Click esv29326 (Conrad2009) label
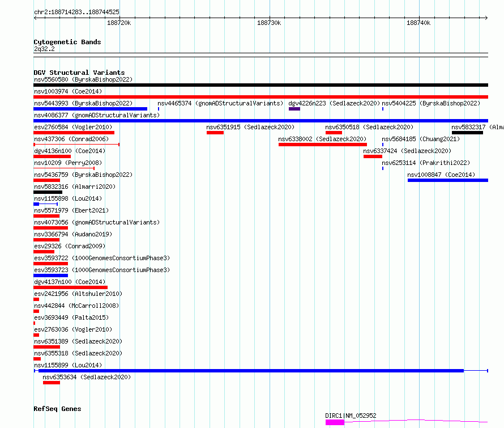This screenshot has width=504, height=428. [x=70, y=246]
